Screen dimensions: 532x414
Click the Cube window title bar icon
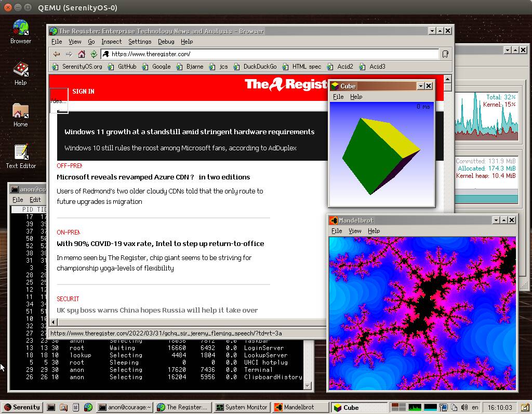(x=335, y=86)
